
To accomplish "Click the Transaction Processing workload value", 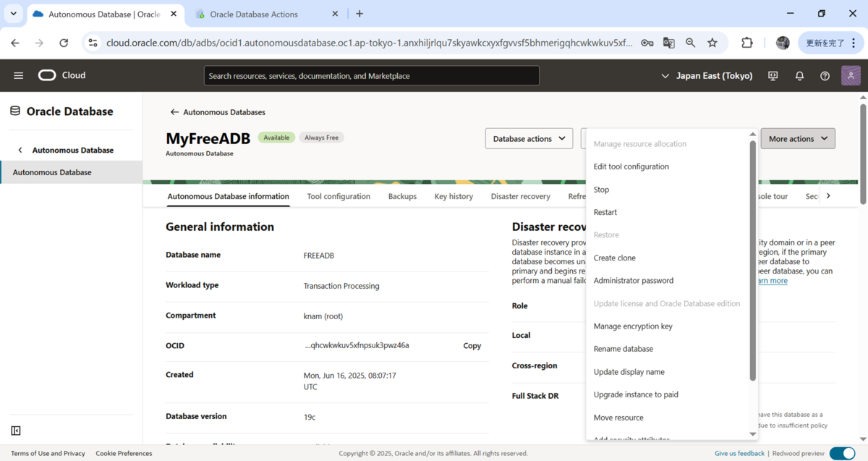I will pos(341,286).
